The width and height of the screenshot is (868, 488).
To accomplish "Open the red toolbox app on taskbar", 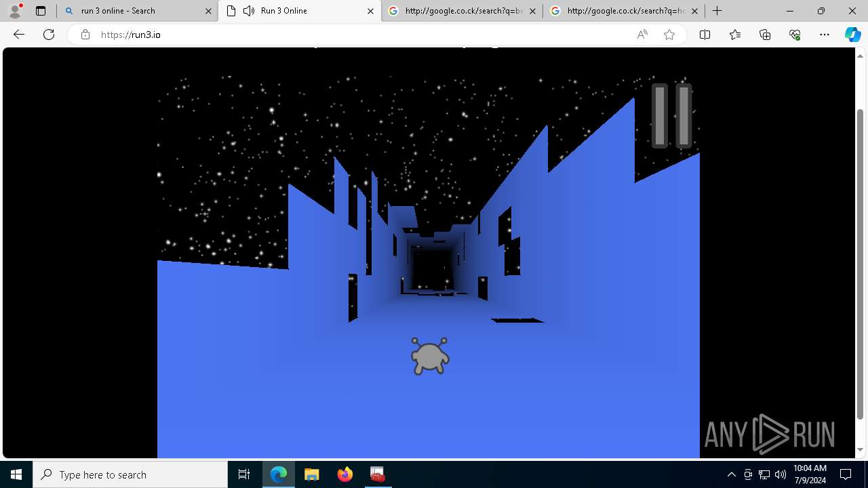I will (x=377, y=474).
